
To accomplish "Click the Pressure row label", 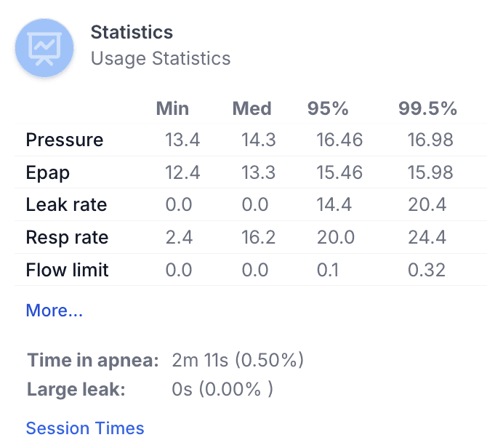I will point(65,140).
